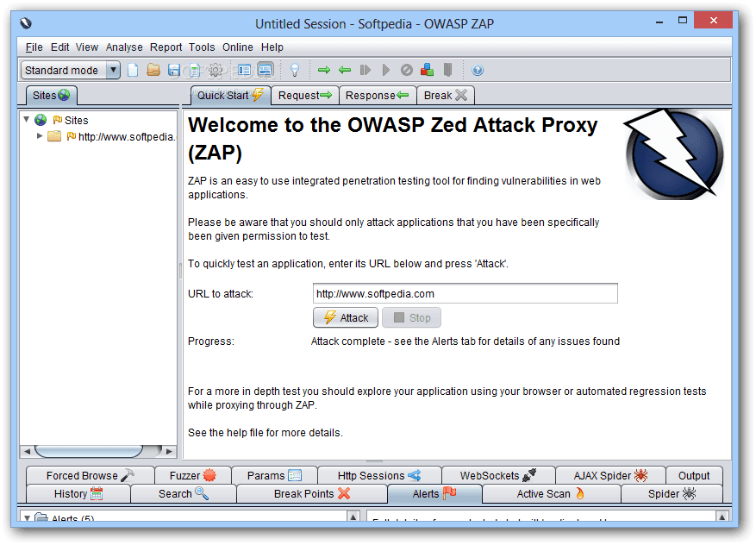756x545 pixels.
Task: Click the green right arrow break icon
Action: (x=324, y=71)
